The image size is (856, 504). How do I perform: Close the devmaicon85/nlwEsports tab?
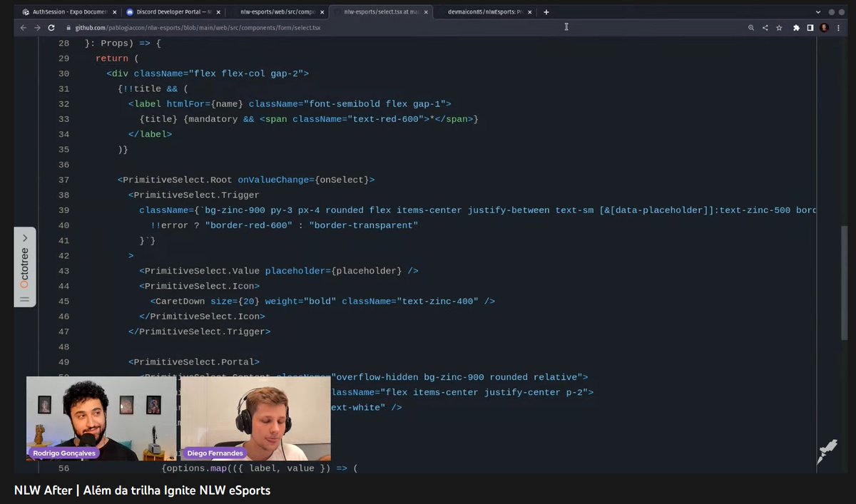pos(530,12)
